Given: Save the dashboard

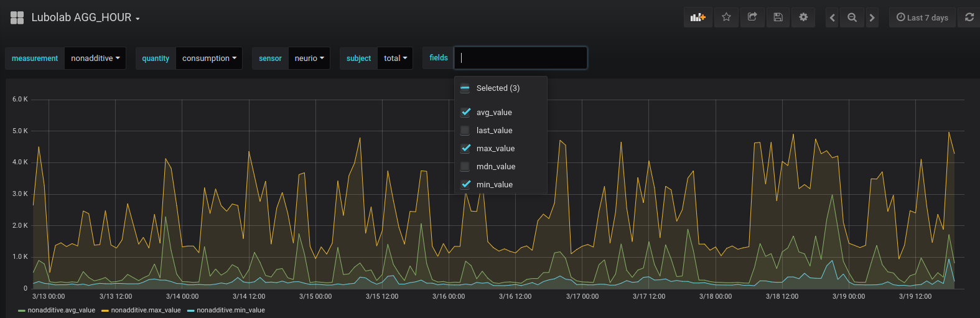Looking at the screenshot, I should click(x=778, y=17).
